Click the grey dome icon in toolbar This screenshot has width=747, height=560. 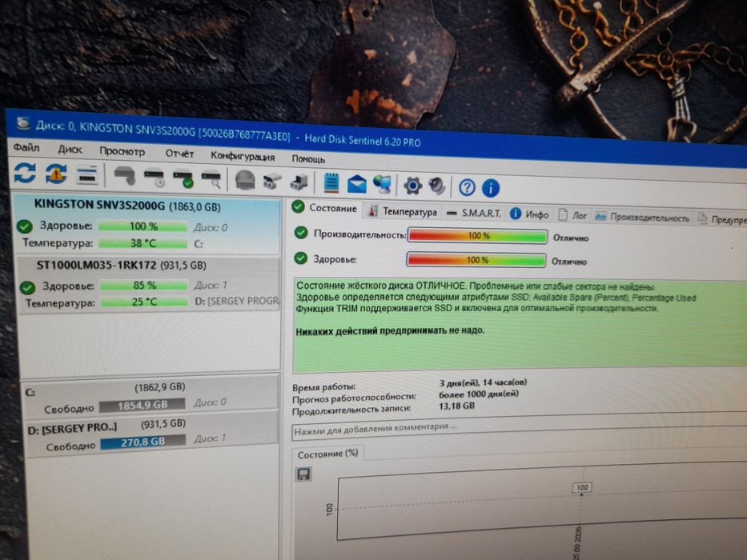click(245, 180)
